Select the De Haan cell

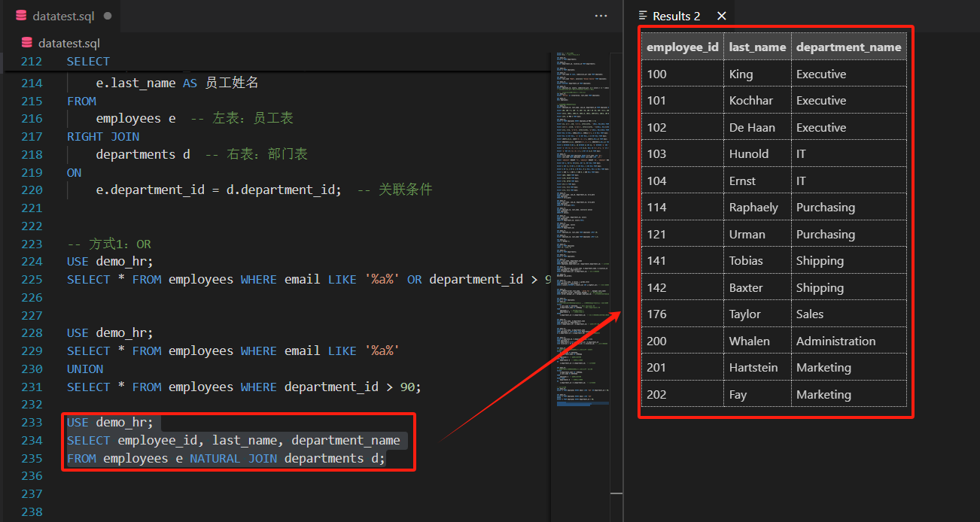[x=758, y=127]
